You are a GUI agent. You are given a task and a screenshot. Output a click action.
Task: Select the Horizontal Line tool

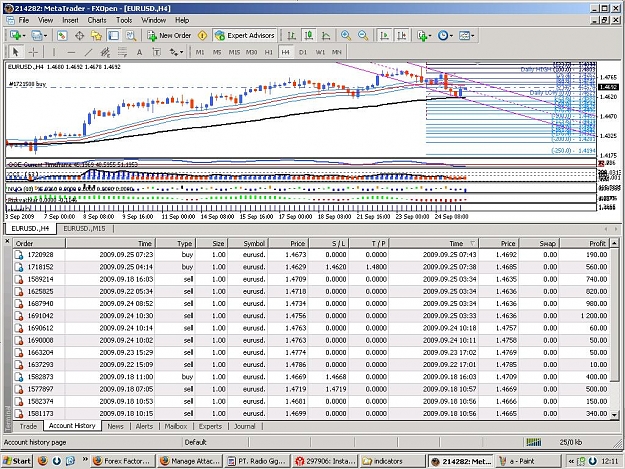[x=71, y=52]
